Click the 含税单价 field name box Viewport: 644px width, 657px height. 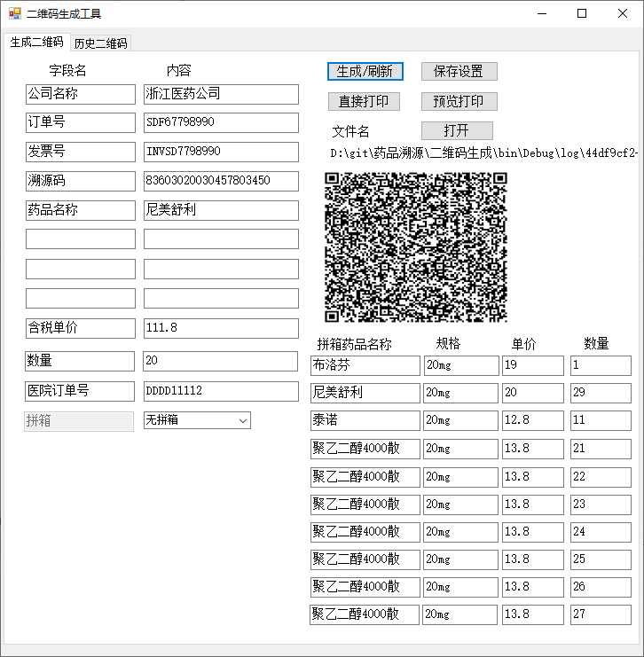(x=81, y=328)
